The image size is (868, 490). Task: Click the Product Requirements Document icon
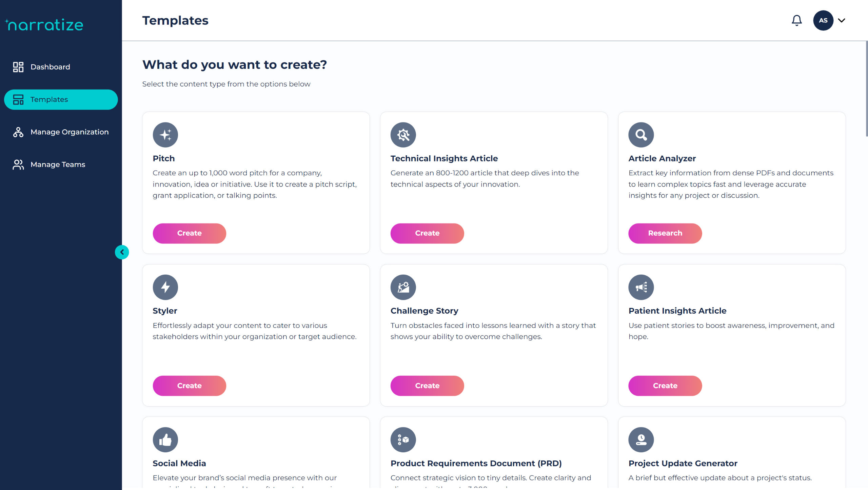point(403,439)
